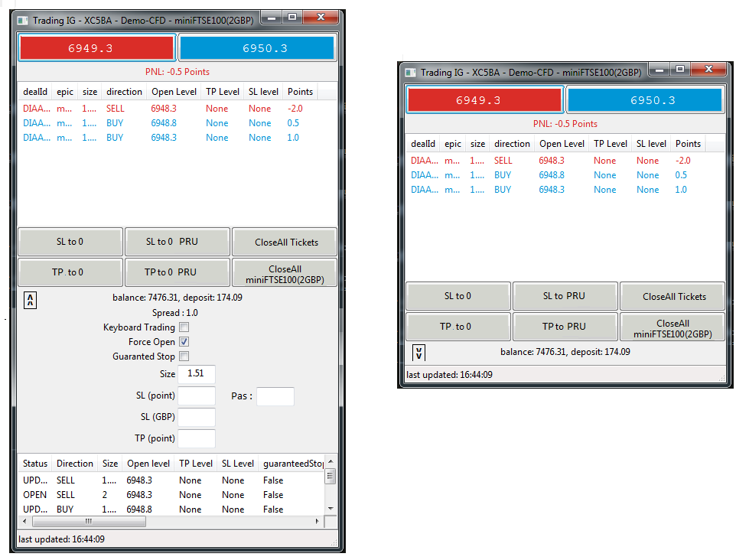Click the log list scroll-down arrow

coord(331,509)
